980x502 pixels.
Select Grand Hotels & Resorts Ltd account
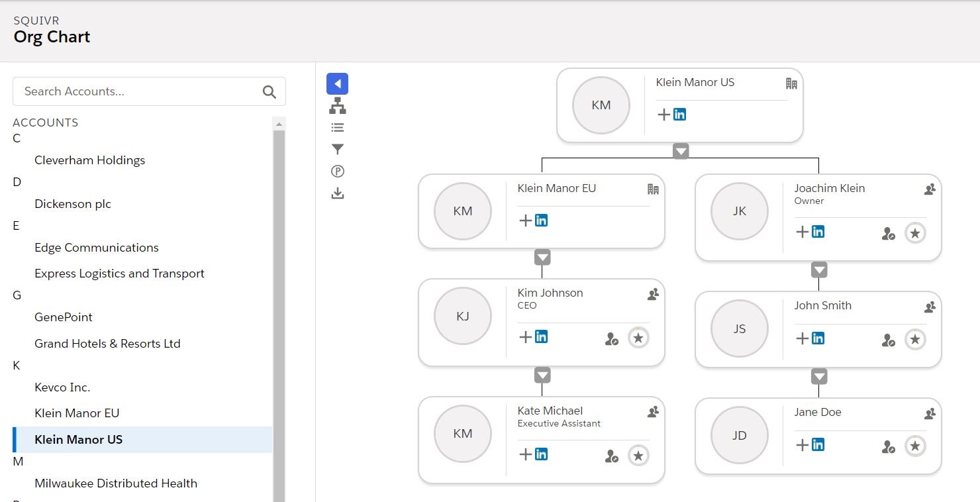[x=107, y=344]
